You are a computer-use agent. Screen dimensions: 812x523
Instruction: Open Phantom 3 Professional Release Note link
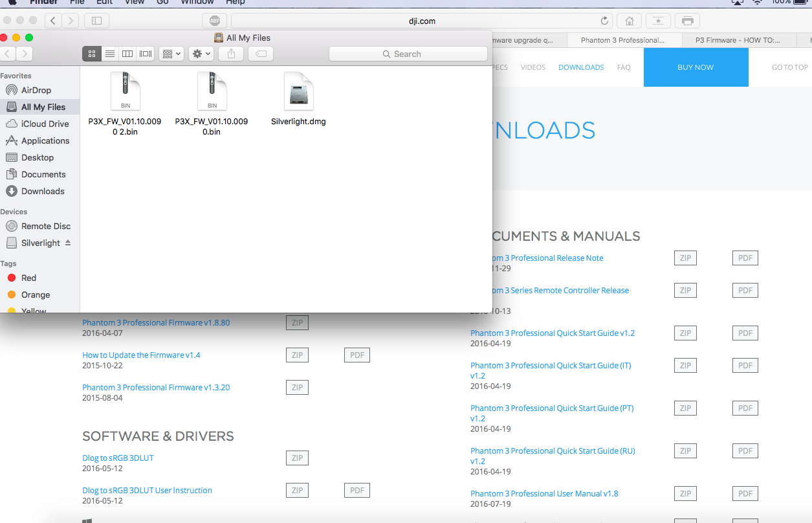pyautogui.click(x=547, y=258)
